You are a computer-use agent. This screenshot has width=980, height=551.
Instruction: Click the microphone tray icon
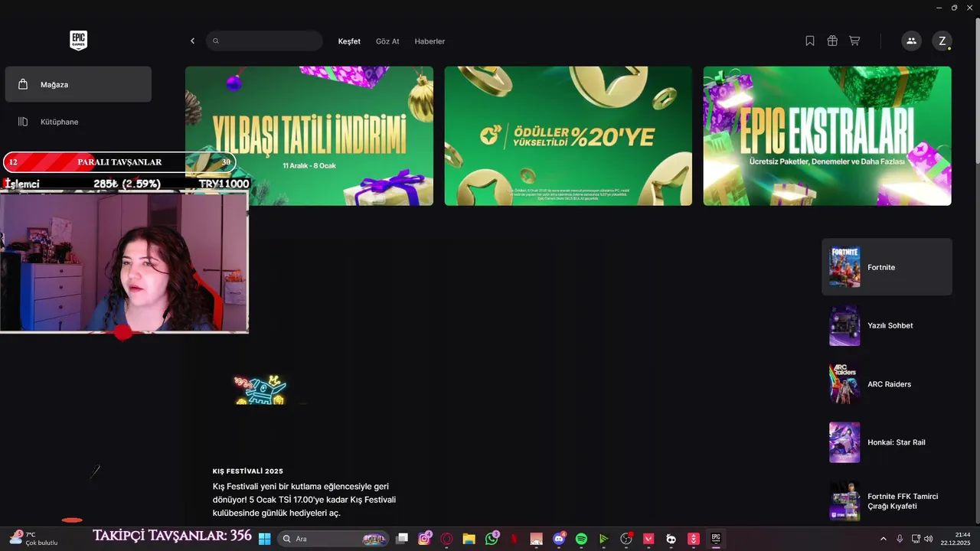(900, 539)
